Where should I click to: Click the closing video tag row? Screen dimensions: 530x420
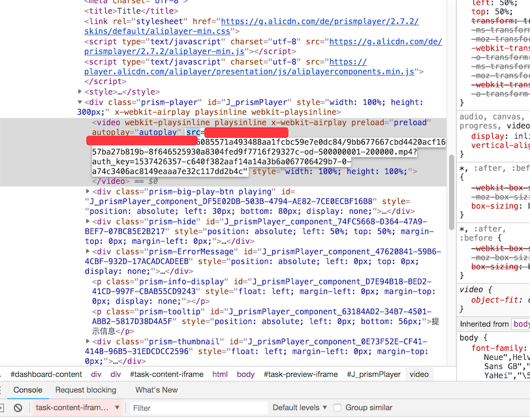pyautogui.click(x=110, y=181)
